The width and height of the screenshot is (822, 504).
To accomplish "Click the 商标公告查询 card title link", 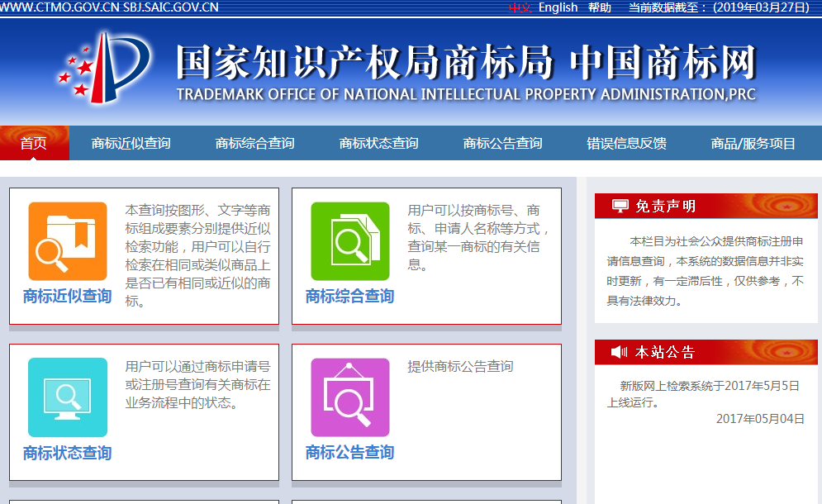I will click(349, 452).
